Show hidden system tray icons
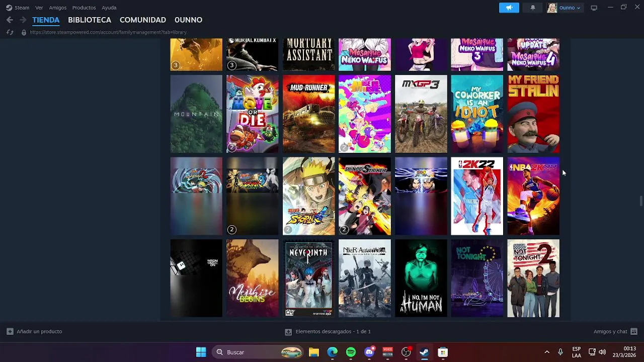Screen dimensions: 644x362 click(547, 352)
